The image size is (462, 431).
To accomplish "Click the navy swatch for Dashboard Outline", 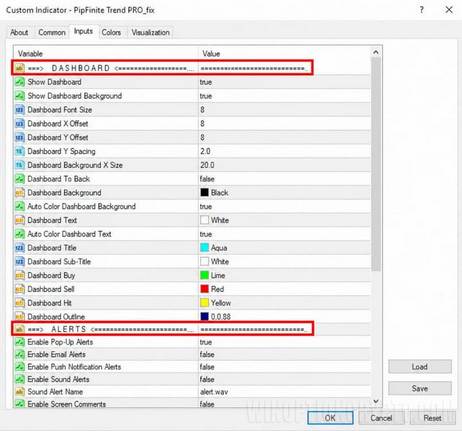I will 204,316.
